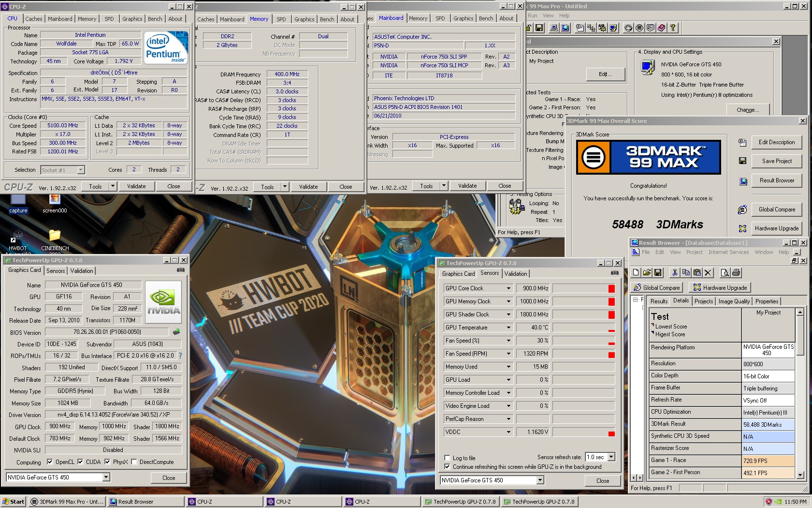Click the run benchmark computer icon in 3DMark toolbar
Screen dimensions: 812x508
click(554, 28)
